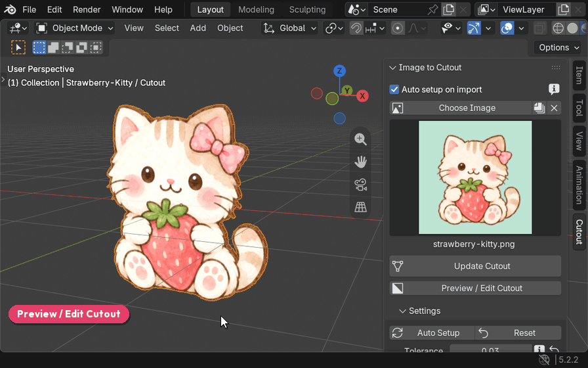Click the blue Z axis gizmo
Image resolution: width=588 pixels, height=368 pixels.
(339, 70)
